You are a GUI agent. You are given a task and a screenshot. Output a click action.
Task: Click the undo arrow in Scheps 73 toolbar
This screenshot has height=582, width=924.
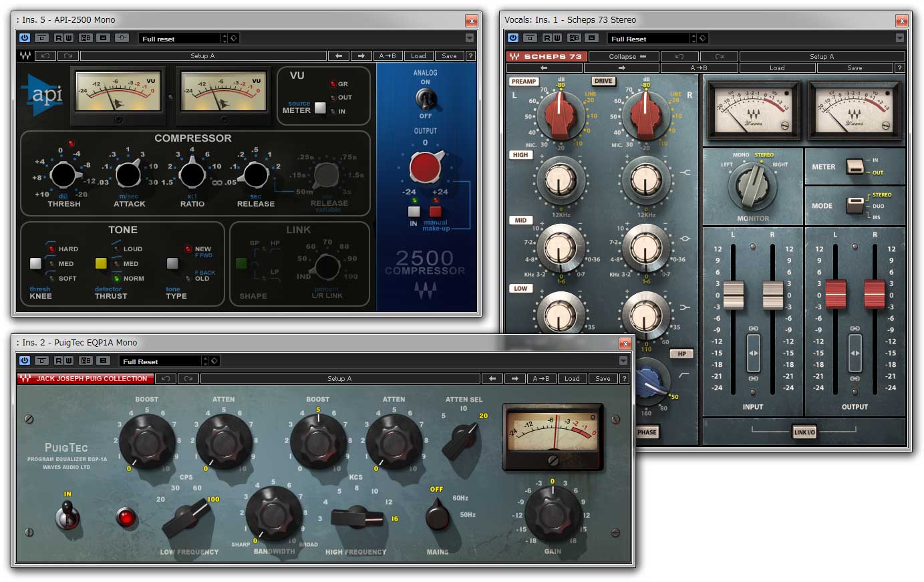tap(679, 57)
